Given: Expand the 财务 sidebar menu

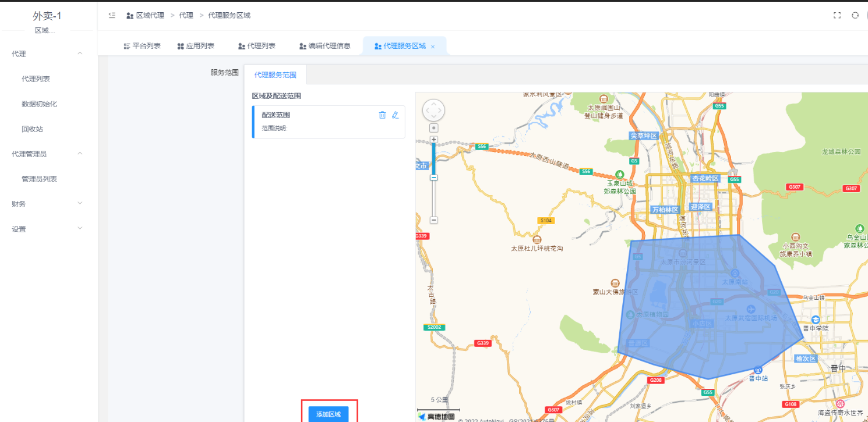Looking at the screenshot, I should 49,204.
